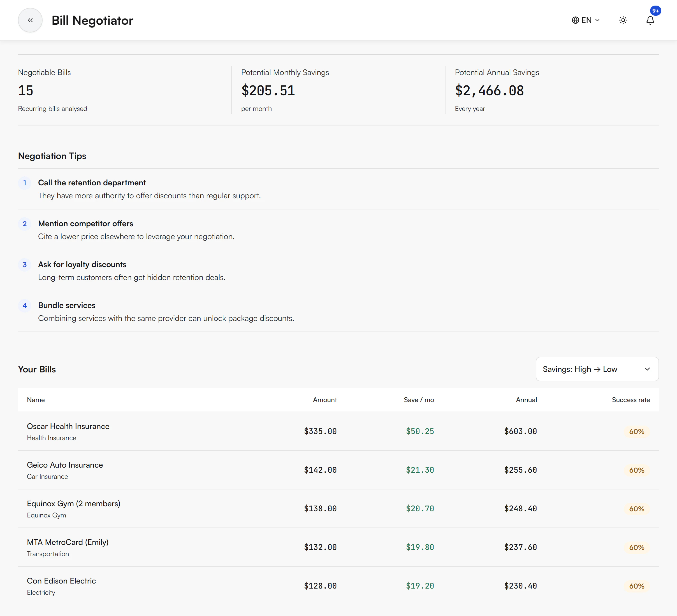Click the Amount column header

pyautogui.click(x=325, y=400)
